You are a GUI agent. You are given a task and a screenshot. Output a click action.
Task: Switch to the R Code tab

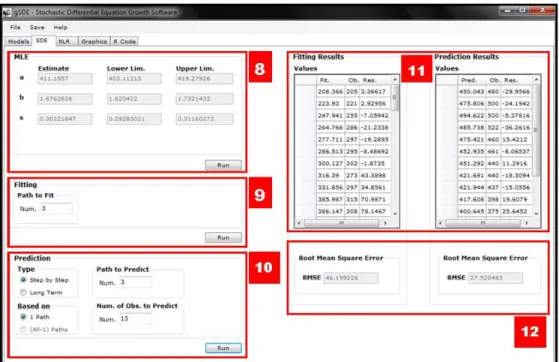(124, 41)
